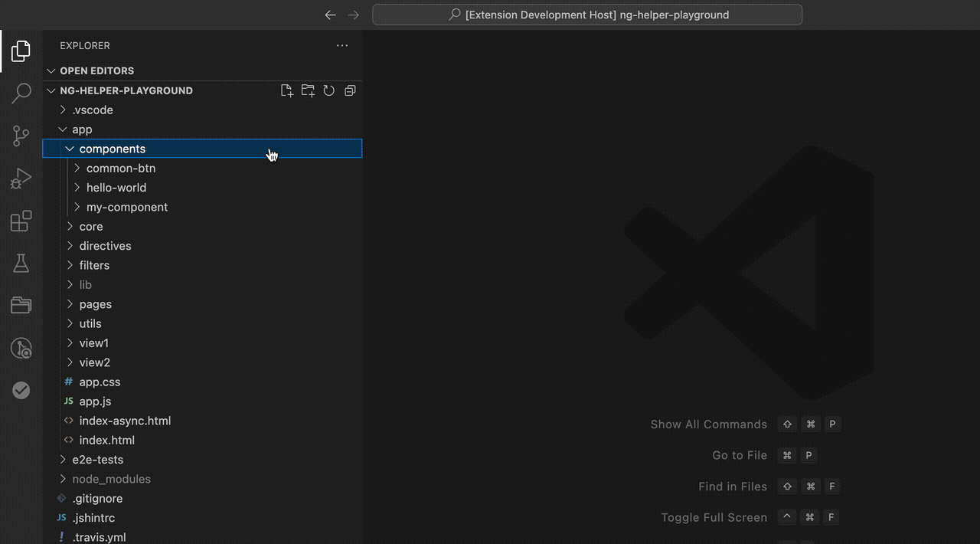Collapse all folders in Explorer
The height and width of the screenshot is (544, 980).
click(350, 90)
